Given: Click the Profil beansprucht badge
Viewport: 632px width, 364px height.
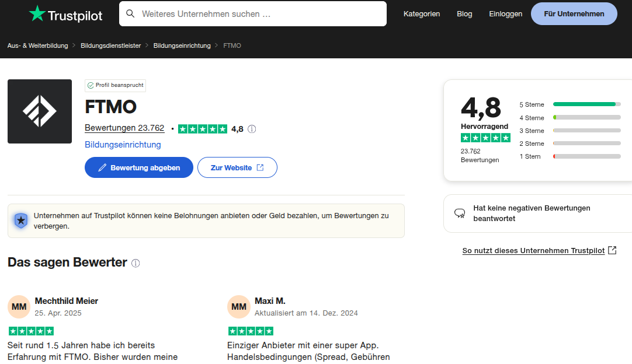Looking at the screenshot, I should (115, 85).
